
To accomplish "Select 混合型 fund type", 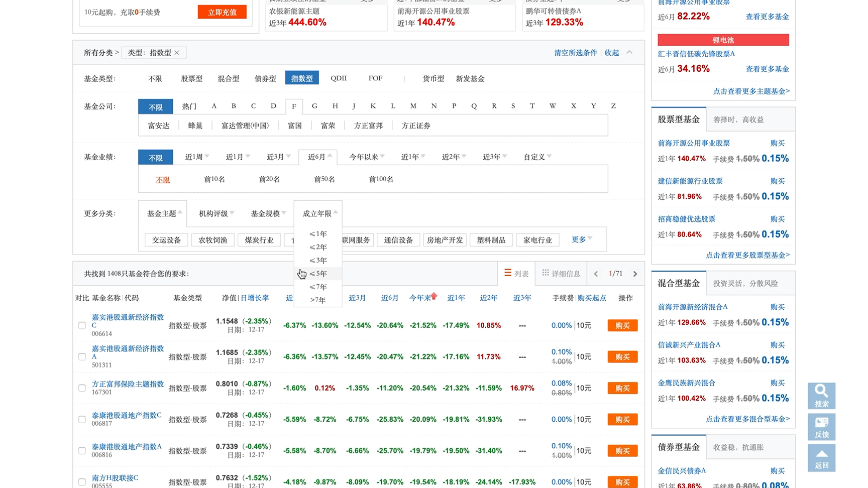I will [x=228, y=78].
